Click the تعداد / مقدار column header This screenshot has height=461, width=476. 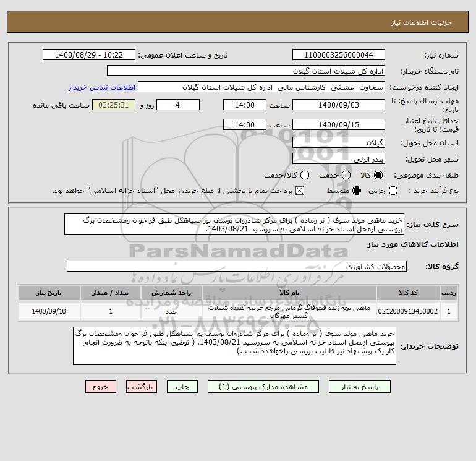[x=111, y=293]
